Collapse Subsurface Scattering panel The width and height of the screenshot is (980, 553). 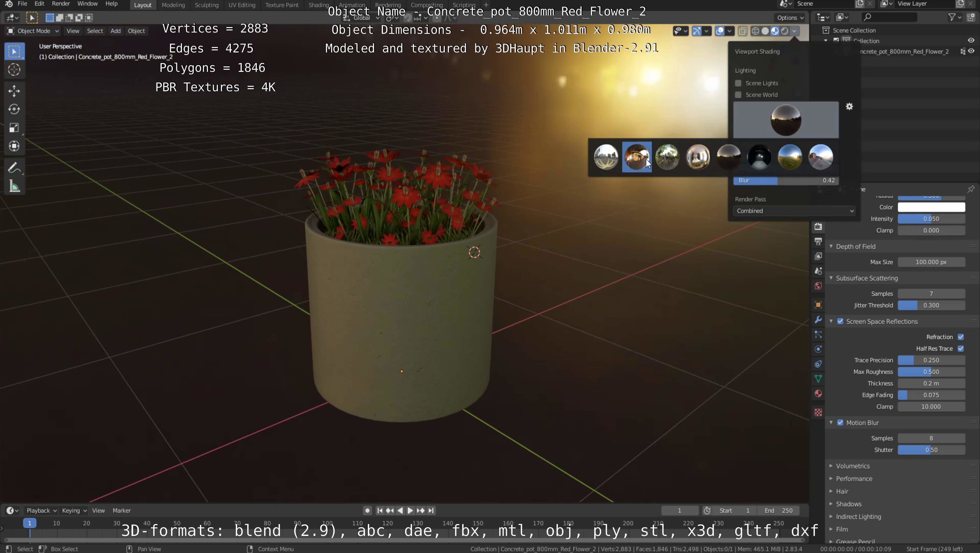pos(831,278)
